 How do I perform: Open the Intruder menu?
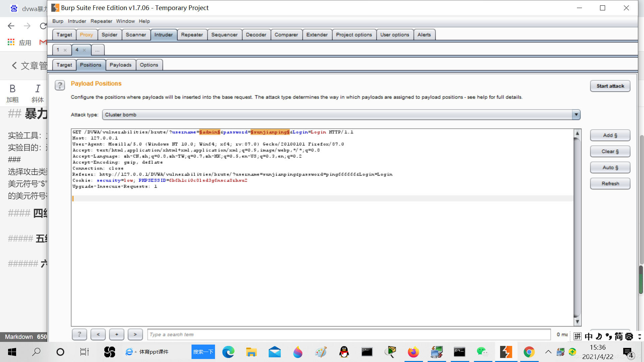pos(77,21)
